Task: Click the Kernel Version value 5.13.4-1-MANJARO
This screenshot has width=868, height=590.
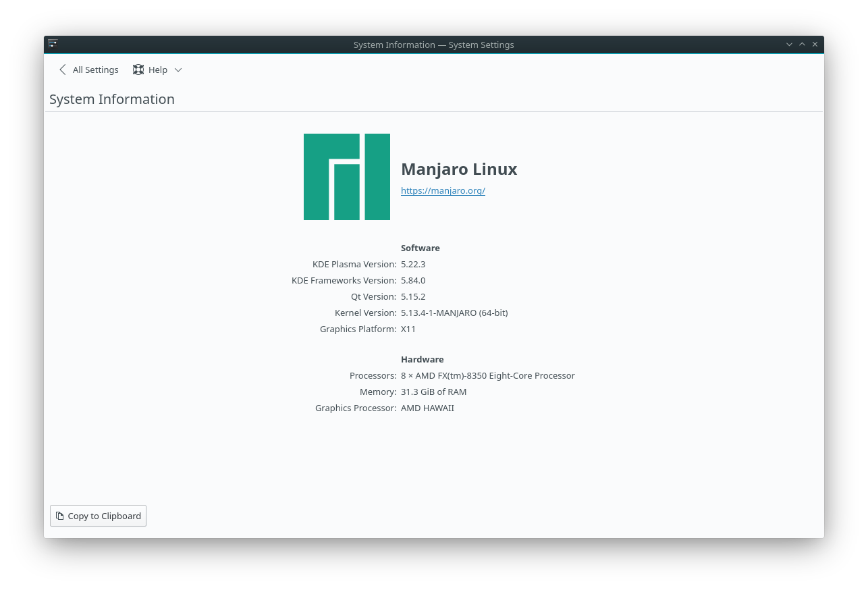Action: pos(454,313)
